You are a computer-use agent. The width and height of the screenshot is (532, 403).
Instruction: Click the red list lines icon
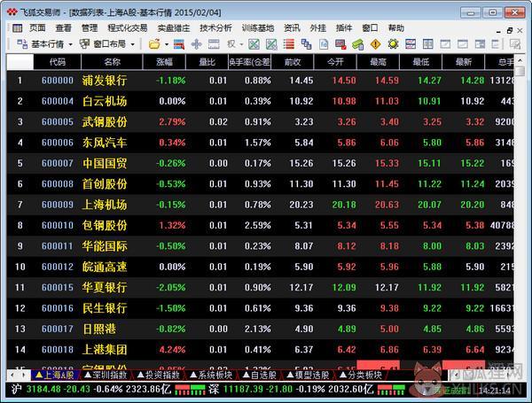(x=289, y=44)
